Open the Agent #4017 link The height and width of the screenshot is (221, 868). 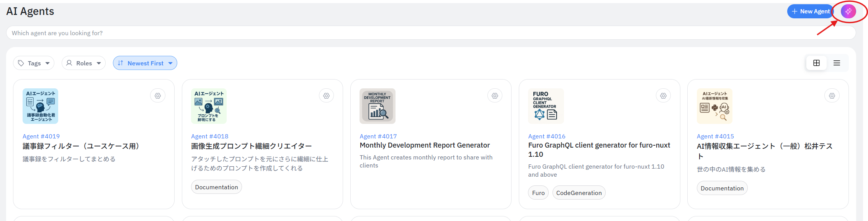click(378, 136)
